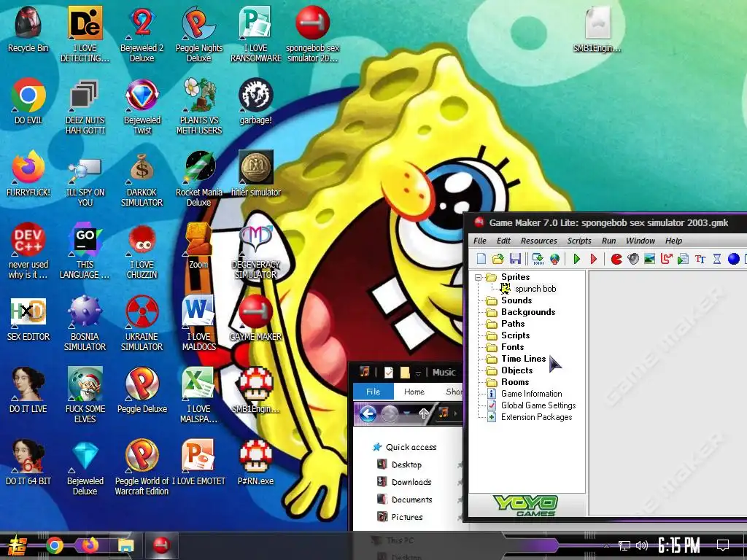Create an object using the blue ball icon
Screen dimensions: 747x560
point(734,259)
